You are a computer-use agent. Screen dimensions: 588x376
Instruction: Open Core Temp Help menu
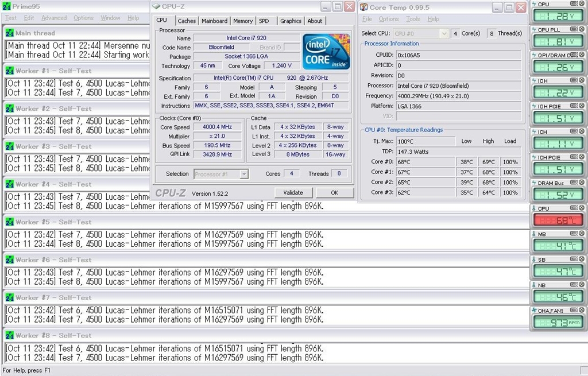pos(433,19)
